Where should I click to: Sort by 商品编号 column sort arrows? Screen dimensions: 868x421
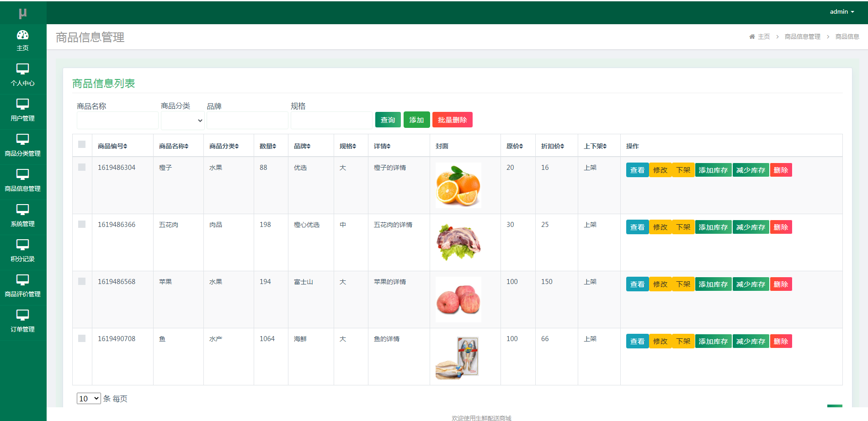tap(125, 146)
